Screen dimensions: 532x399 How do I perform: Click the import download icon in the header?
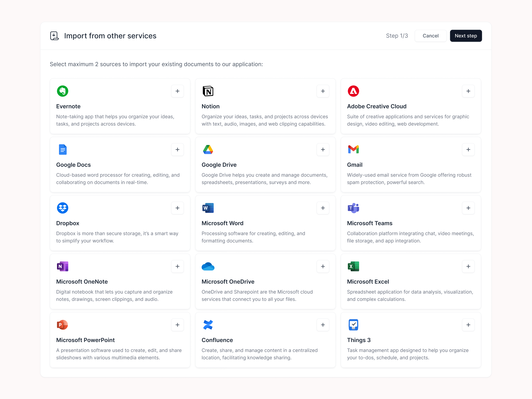coord(54,36)
